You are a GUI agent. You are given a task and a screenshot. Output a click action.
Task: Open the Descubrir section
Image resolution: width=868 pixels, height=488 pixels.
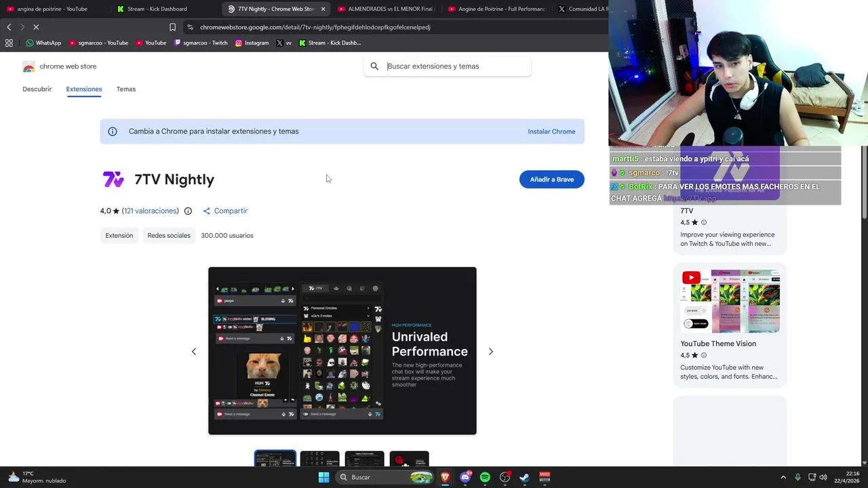point(37,89)
